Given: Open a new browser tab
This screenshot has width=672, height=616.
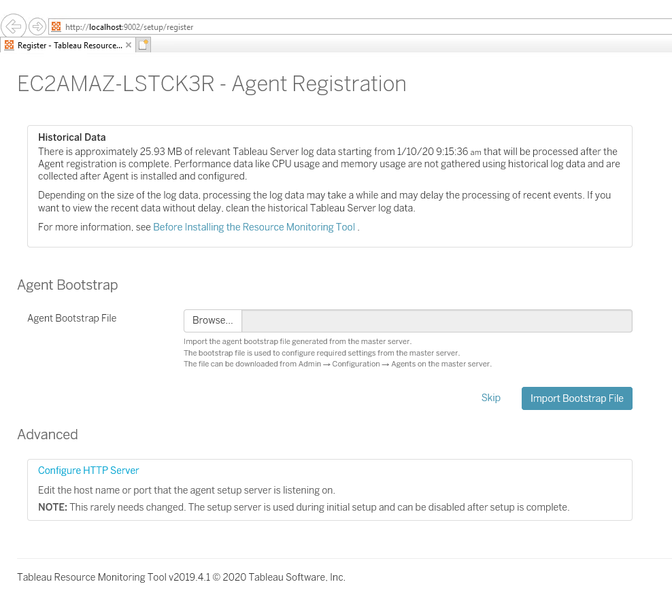Looking at the screenshot, I should (144, 44).
